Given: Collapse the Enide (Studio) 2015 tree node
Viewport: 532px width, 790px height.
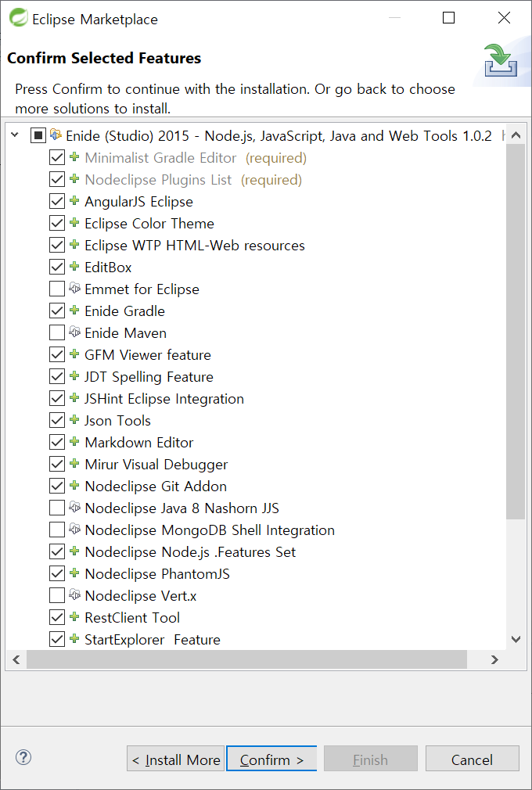Looking at the screenshot, I should pos(15,135).
